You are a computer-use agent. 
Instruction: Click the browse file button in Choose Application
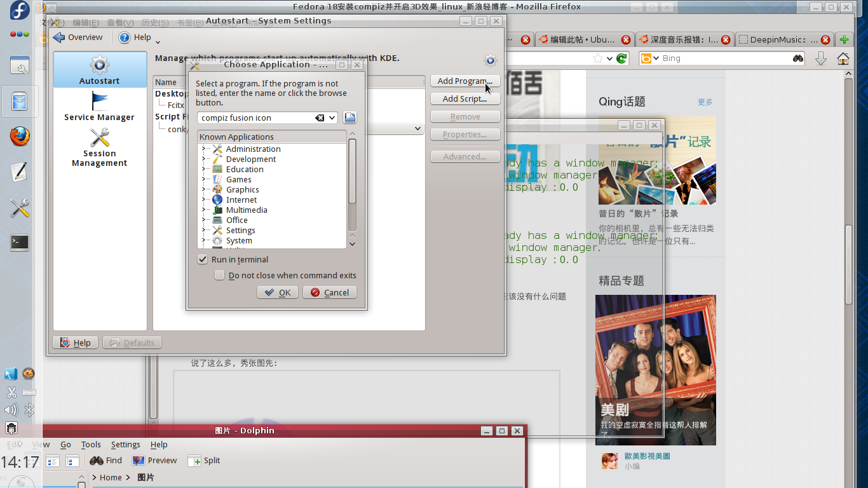coord(349,118)
